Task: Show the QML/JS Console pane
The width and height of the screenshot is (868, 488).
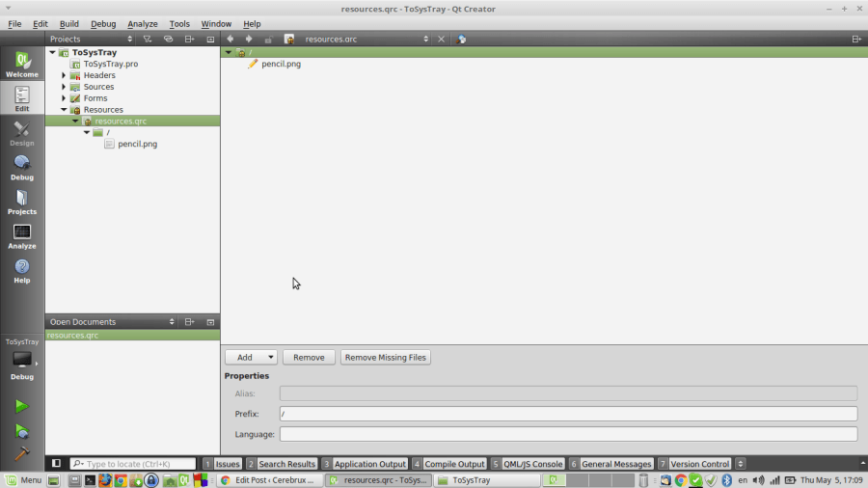Action: pos(528,464)
